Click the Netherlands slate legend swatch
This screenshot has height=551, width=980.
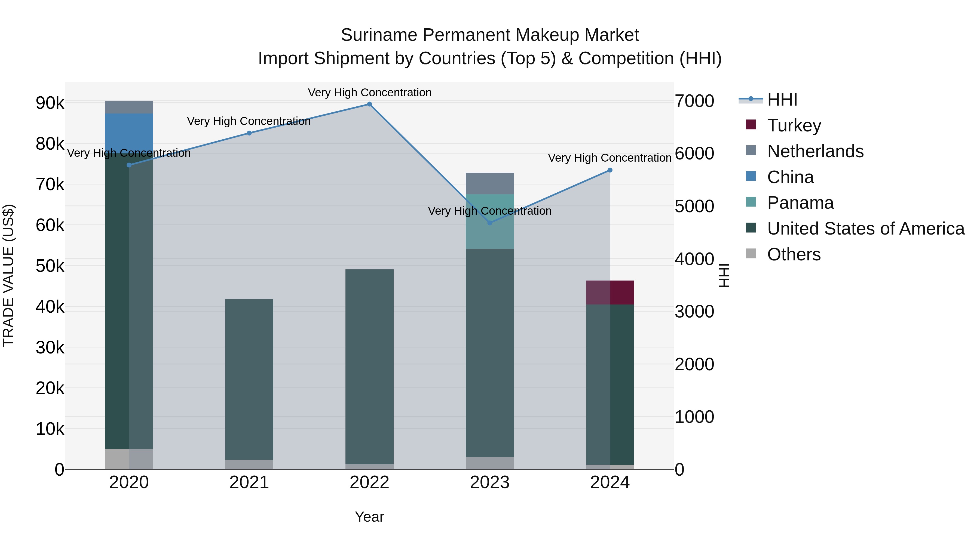pos(751,150)
